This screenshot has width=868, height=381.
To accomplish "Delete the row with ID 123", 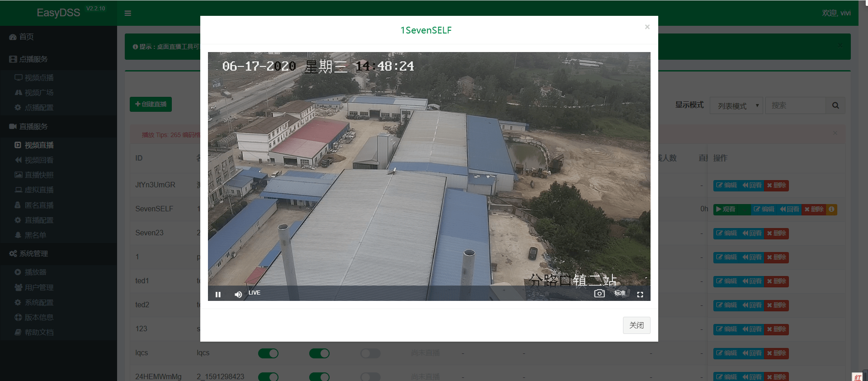I will coord(776,329).
